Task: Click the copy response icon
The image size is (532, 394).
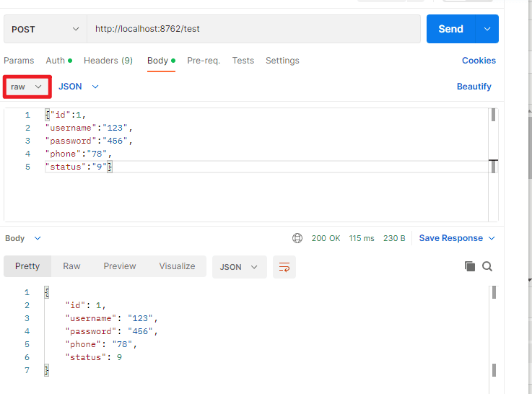Action: pos(470,266)
